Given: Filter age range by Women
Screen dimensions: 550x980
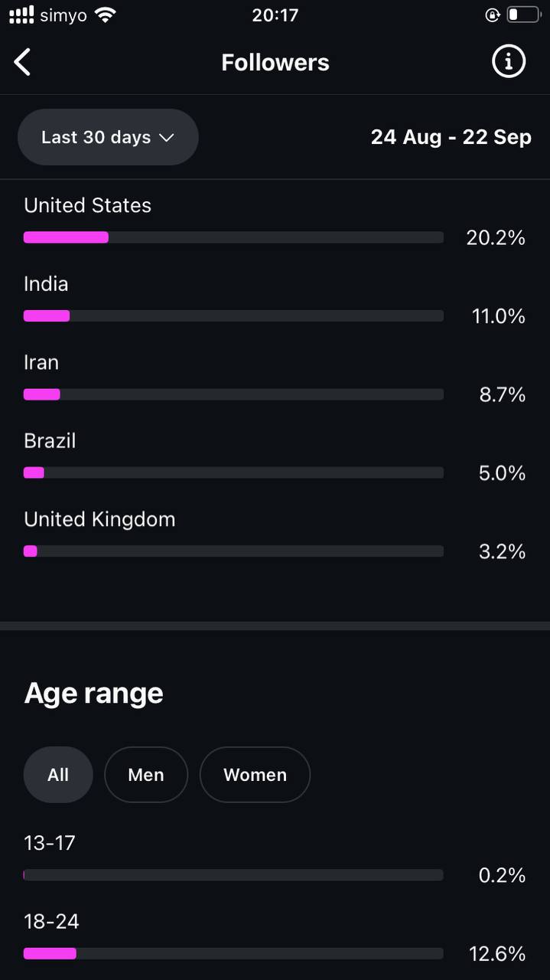Looking at the screenshot, I should pyautogui.click(x=255, y=775).
